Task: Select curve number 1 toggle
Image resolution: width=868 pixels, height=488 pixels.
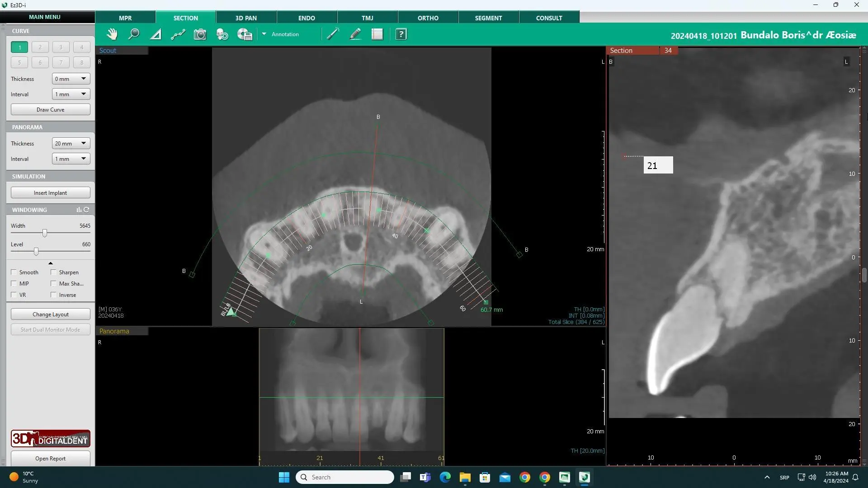Action: (x=19, y=47)
